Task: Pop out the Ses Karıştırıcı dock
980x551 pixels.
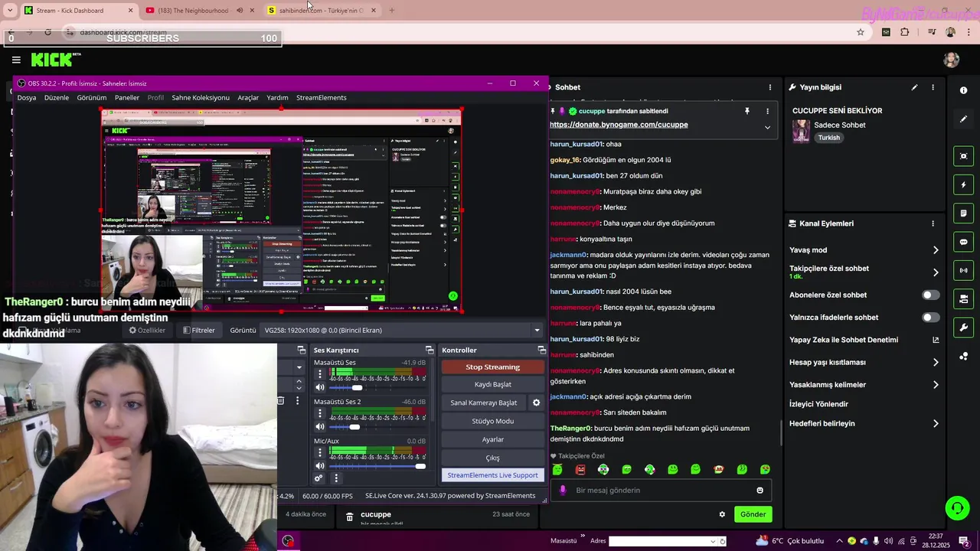Action: (x=430, y=350)
